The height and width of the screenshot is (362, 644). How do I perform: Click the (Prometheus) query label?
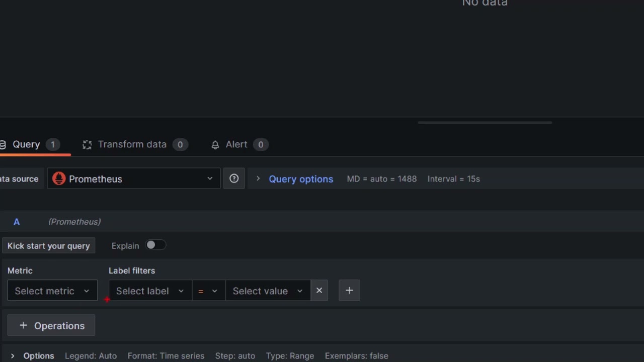(x=74, y=222)
